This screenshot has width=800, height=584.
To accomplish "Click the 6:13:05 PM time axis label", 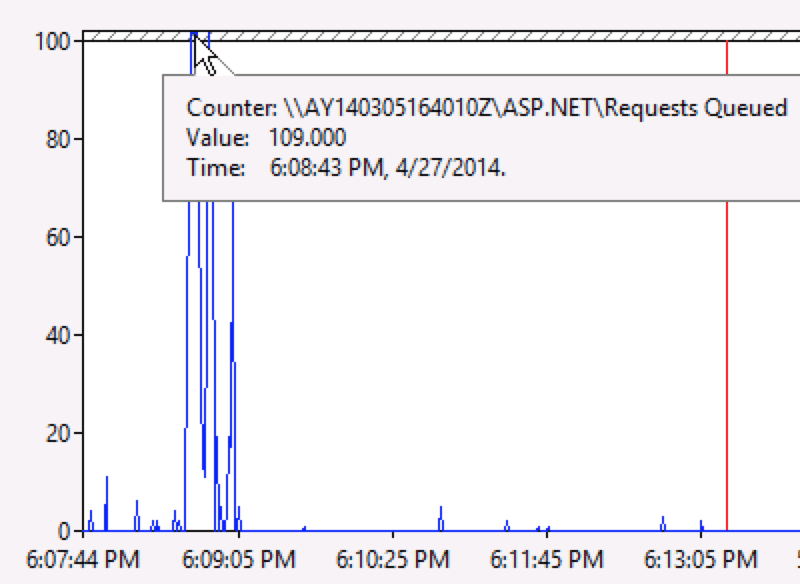I will tap(701, 560).
